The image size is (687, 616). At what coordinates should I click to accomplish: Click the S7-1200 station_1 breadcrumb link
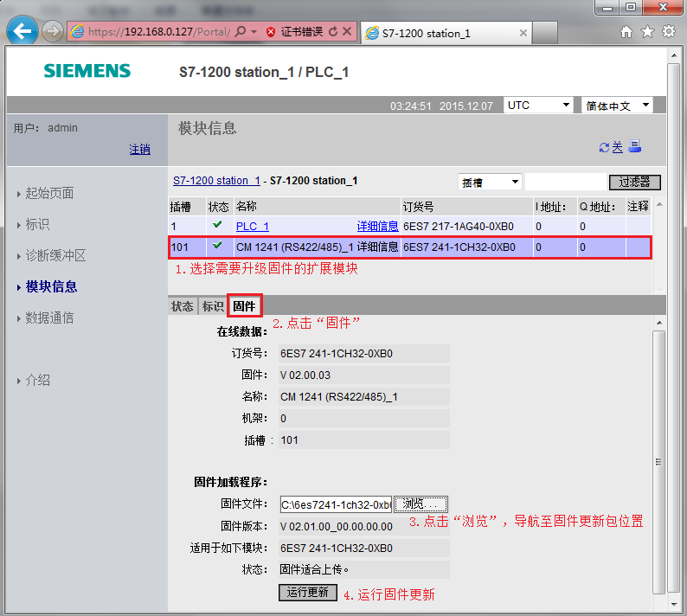pos(216,181)
